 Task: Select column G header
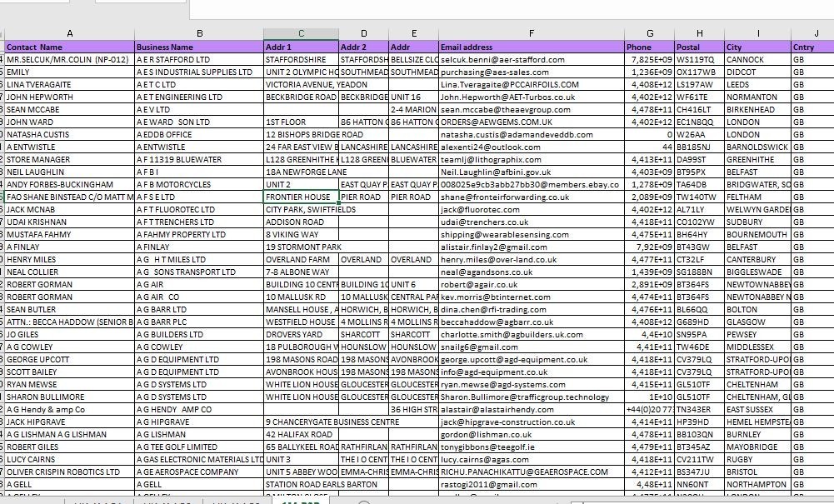pyautogui.click(x=649, y=33)
